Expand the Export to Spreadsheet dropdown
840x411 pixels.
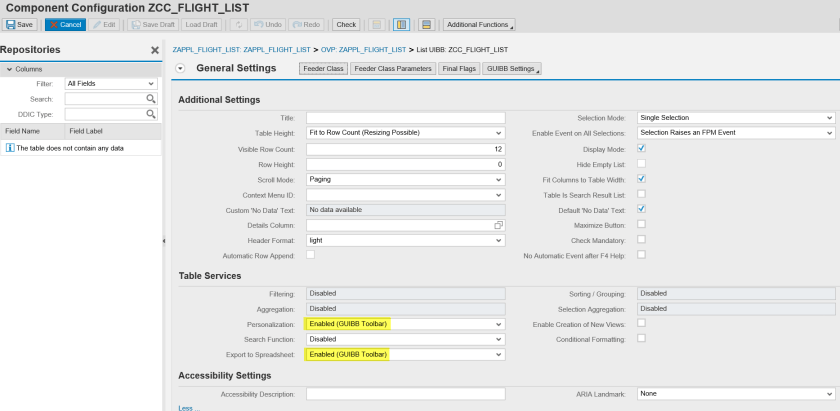pos(498,354)
